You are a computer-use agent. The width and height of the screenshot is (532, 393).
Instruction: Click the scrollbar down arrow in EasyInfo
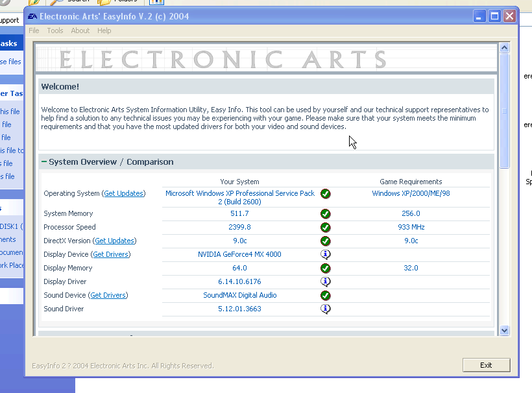(505, 330)
